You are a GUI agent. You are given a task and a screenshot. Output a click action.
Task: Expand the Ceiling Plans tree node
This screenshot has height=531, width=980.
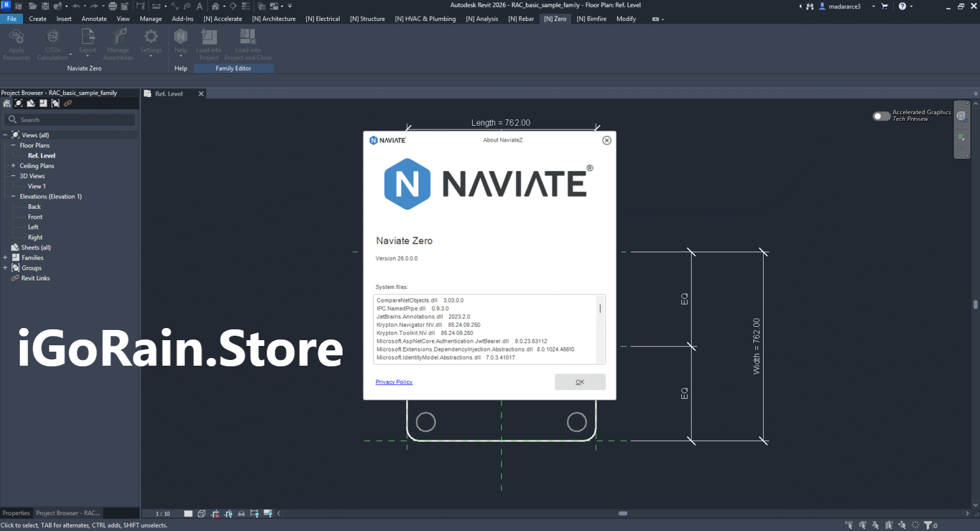[x=13, y=166]
